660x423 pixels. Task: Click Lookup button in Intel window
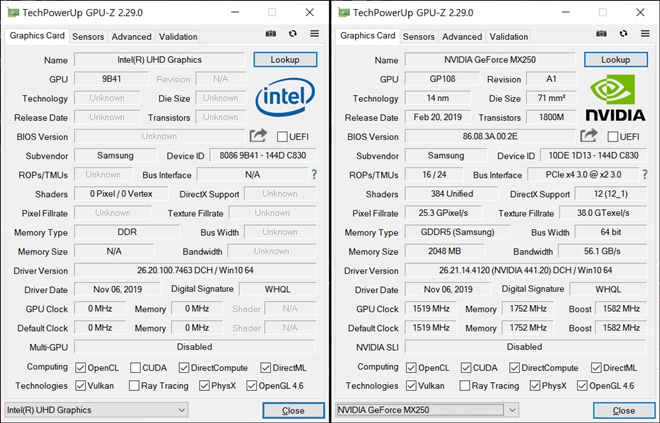click(x=285, y=60)
